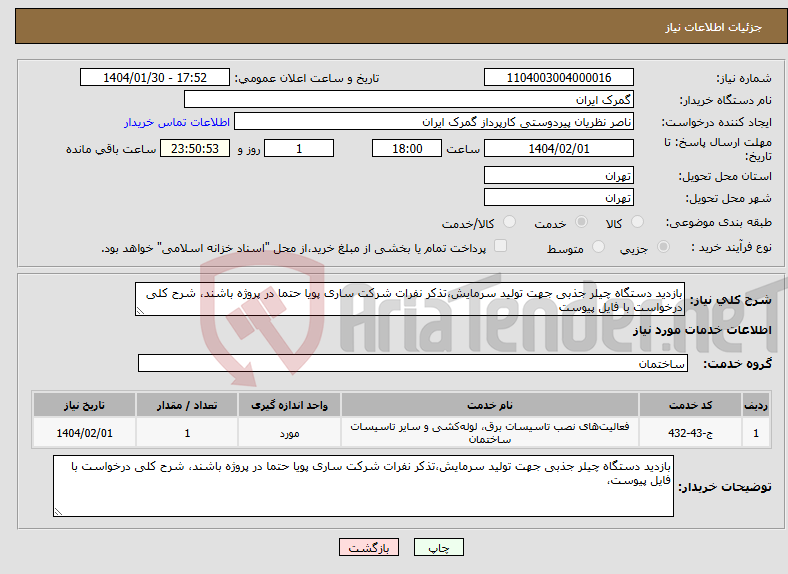Choose the جزیی purchase type radio

663,246
